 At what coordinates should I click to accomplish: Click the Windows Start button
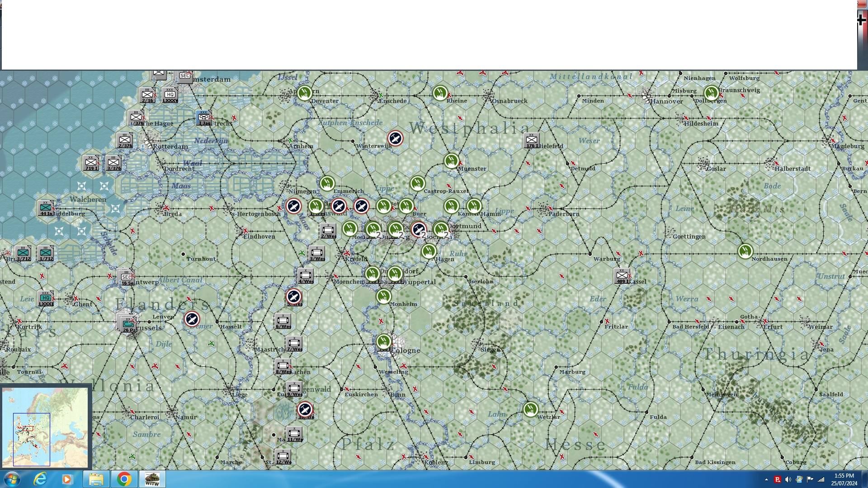pyautogui.click(x=12, y=479)
